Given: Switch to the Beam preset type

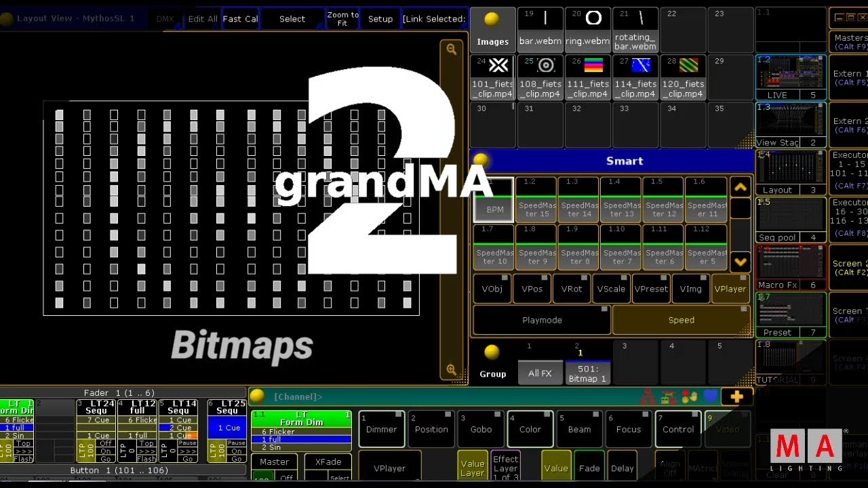Looking at the screenshot, I should tap(580, 429).
